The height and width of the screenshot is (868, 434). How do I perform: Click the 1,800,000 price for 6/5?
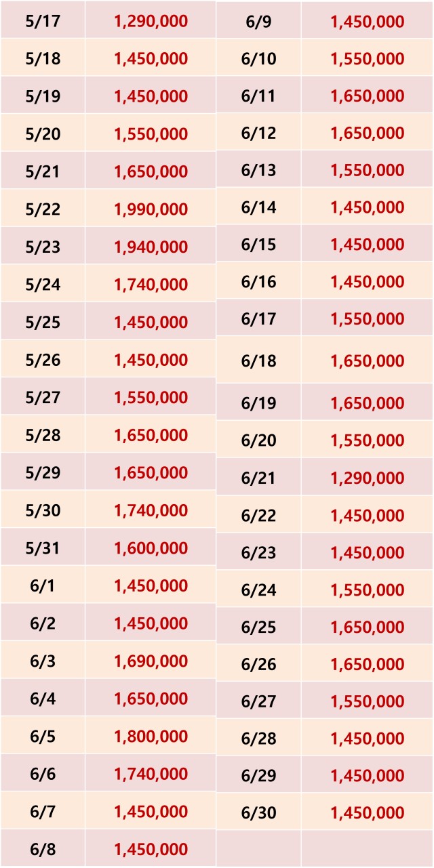tap(151, 737)
